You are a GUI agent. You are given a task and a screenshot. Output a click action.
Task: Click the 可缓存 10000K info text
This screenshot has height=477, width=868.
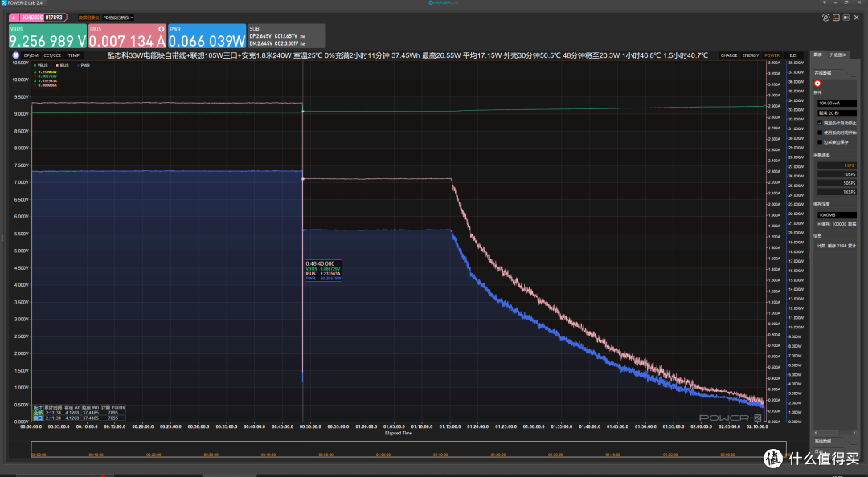pyautogui.click(x=837, y=224)
